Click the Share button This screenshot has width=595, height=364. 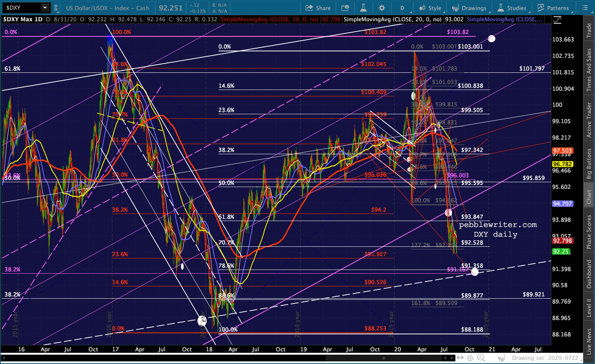click(x=318, y=8)
